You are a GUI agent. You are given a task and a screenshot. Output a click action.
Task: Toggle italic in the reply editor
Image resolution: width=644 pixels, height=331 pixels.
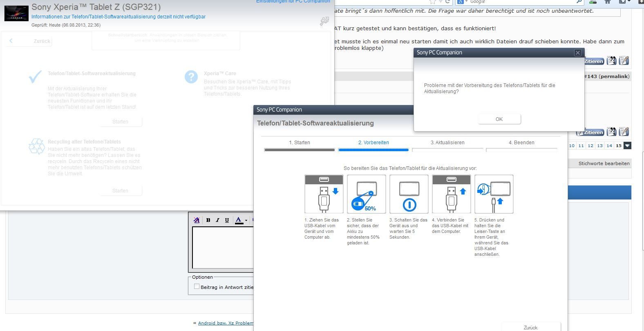click(217, 220)
